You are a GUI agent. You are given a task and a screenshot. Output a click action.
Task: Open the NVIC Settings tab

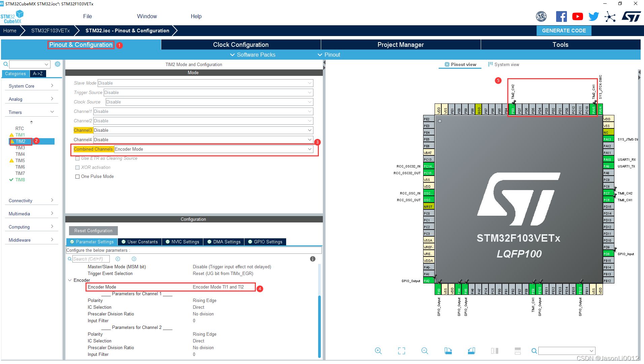[x=182, y=242]
